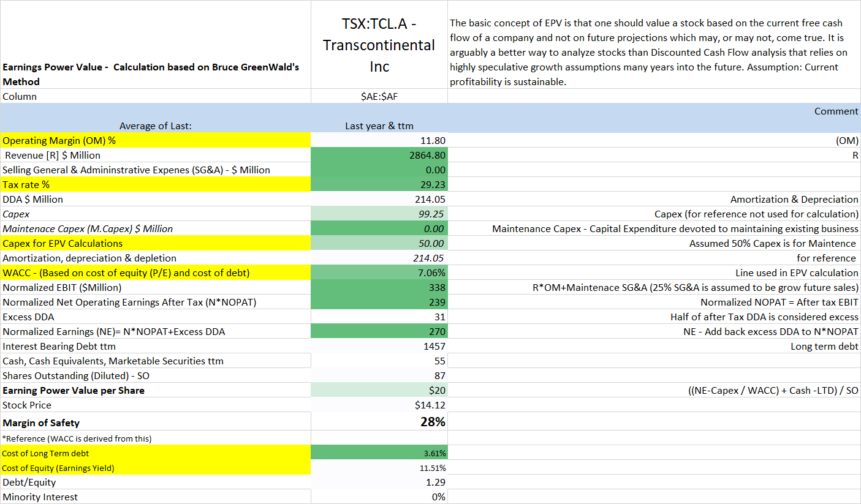The height and width of the screenshot is (504, 861).
Task: Select the Interest Bearing Debt ttm 1457 cell
Action: point(379,346)
